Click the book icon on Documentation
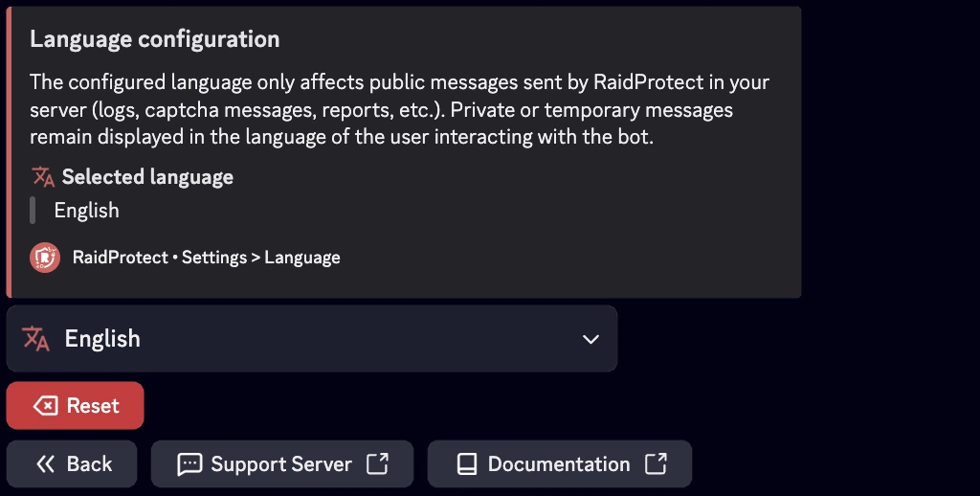 466,464
